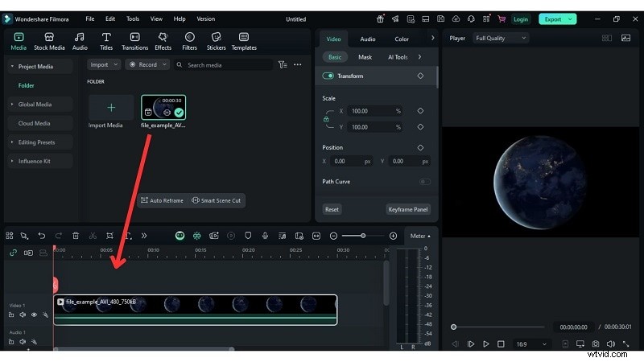This screenshot has width=644, height=362.
Task: Toggle the Transform switch off
Action: click(x=328, y=76)
